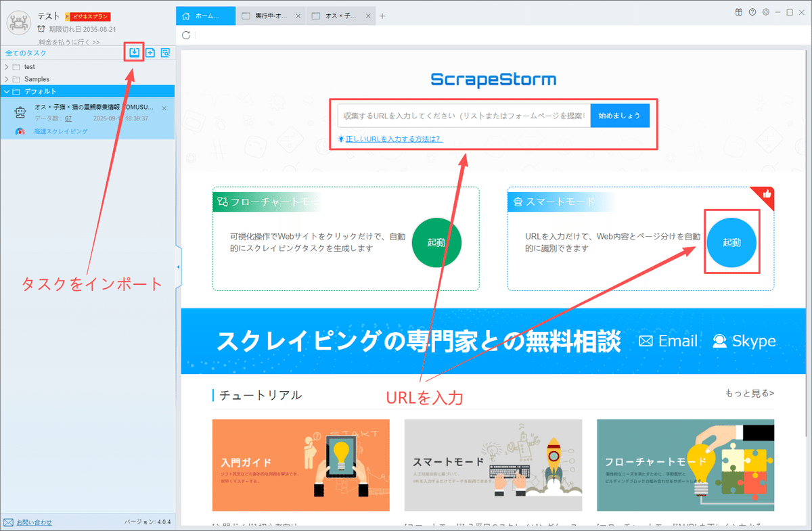Expand the Samples folder

7,79
